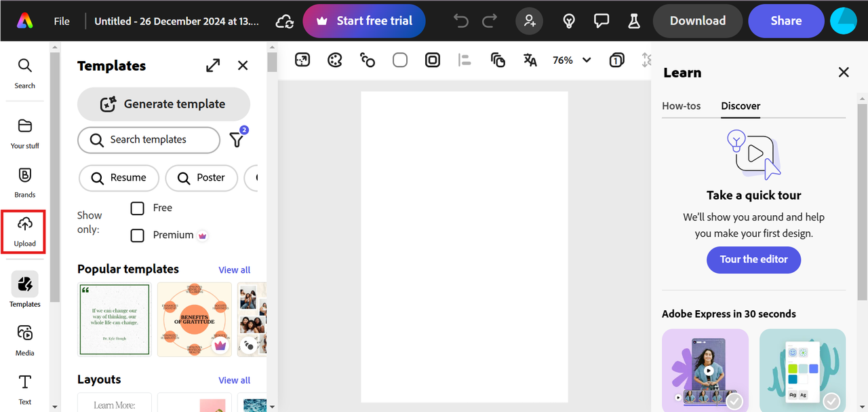Redo the last action

click(x=490, y=21)
